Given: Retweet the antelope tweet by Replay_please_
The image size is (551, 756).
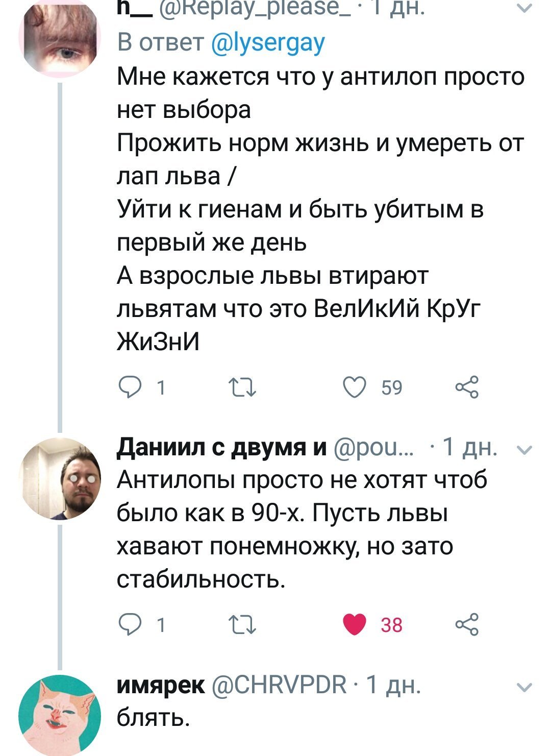Looking at the screenshot, I should point(242,388).
